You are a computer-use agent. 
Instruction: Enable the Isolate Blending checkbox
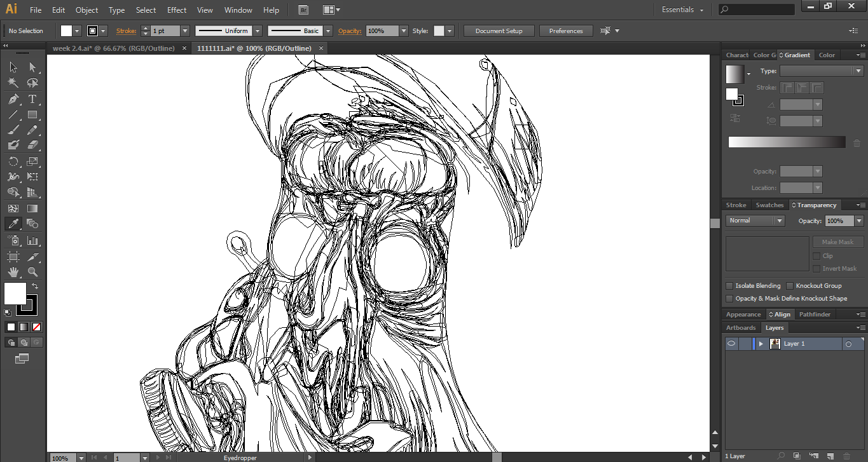pyautogui.click(x=729, y=286)
